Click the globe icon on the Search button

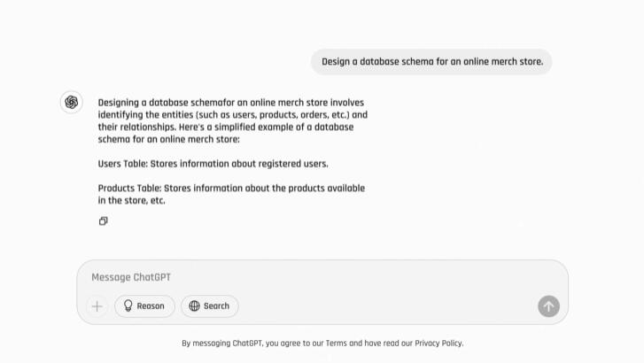click(x=194, y=306)
